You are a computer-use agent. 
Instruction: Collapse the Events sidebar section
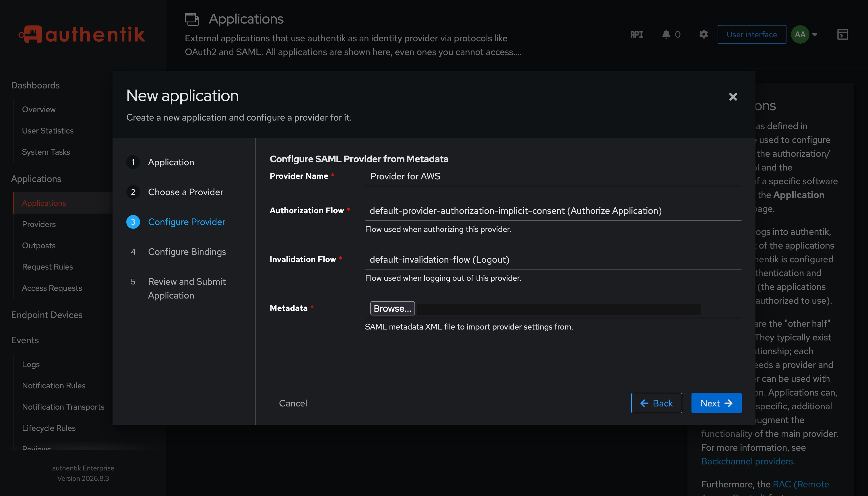[25, 340]
